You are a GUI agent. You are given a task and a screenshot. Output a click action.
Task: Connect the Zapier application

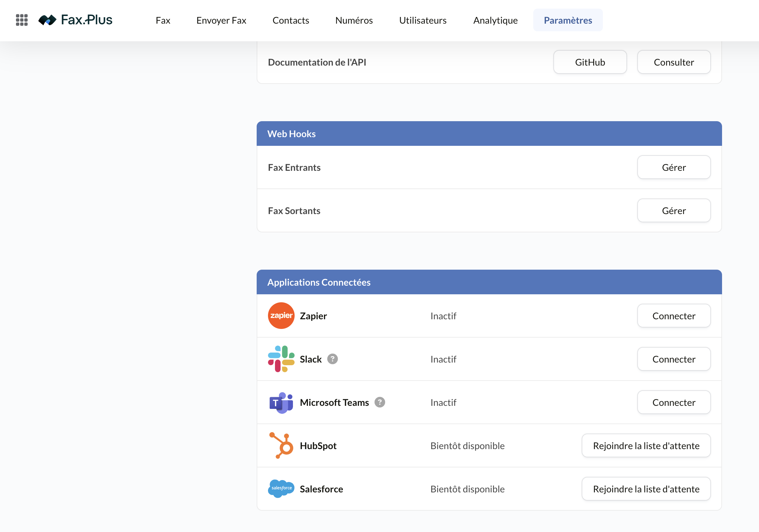coord(674,316)
